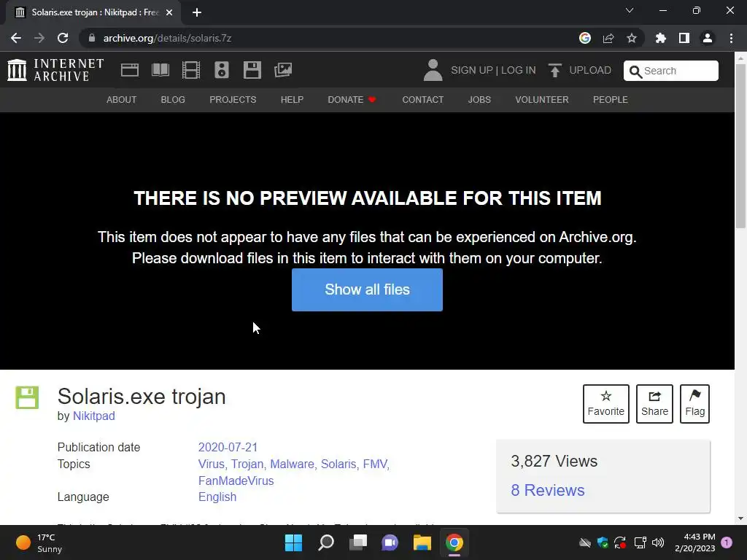Image resolution: width=747 pixels, height=560 pixels.
Task: Toggle the Chrome side panel icon
Action: 684,38
